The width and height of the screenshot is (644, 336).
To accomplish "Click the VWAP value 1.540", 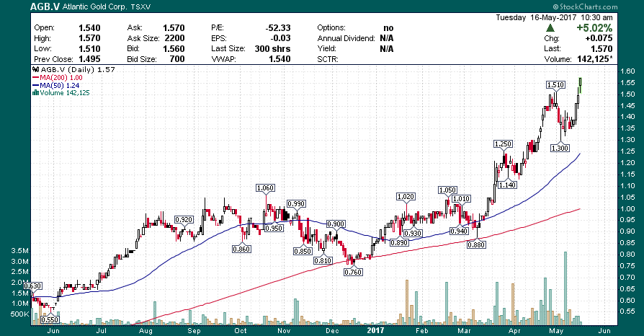I will point(279,59).
